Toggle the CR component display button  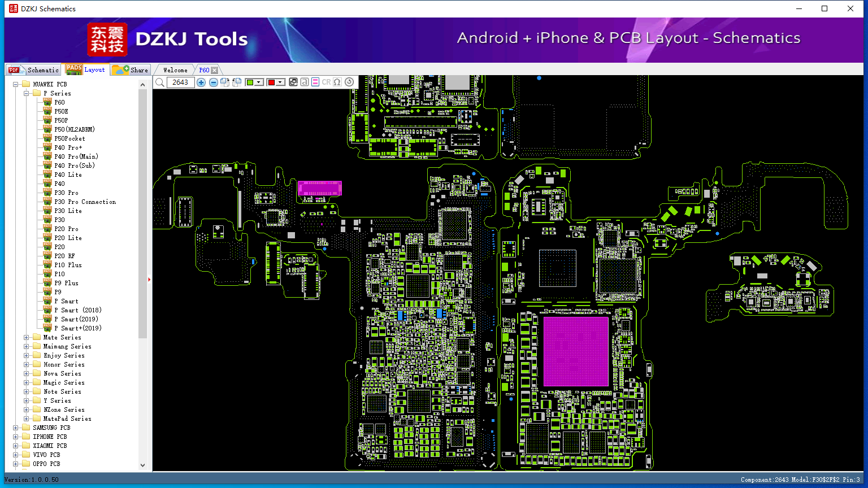[x=326, y=82]
